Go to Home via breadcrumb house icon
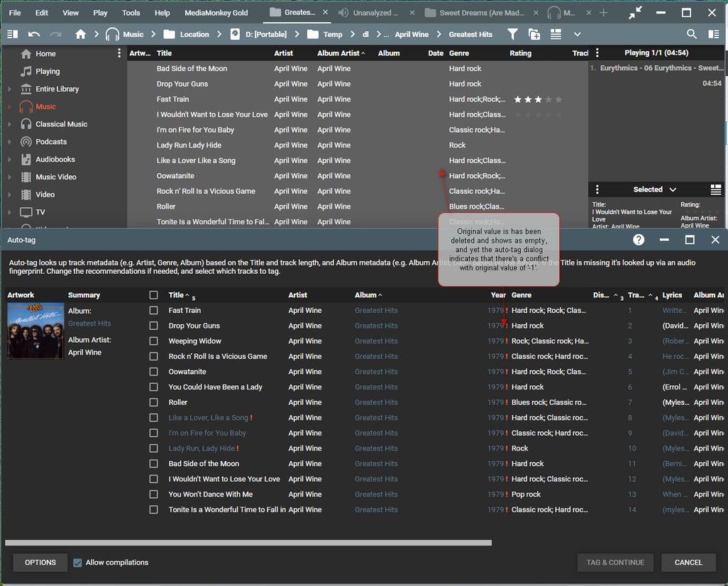 (x=80, y=34)
